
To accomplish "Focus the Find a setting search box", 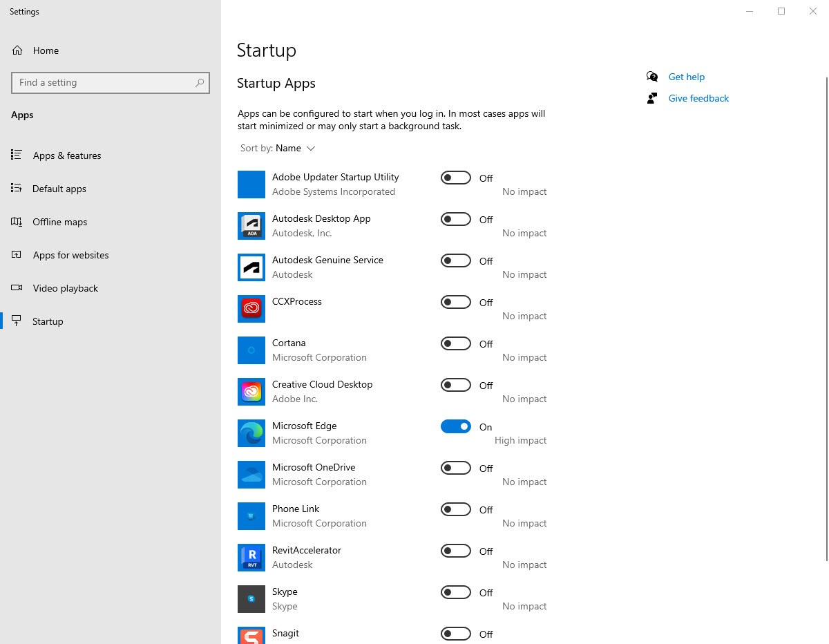I will [111, 82].
